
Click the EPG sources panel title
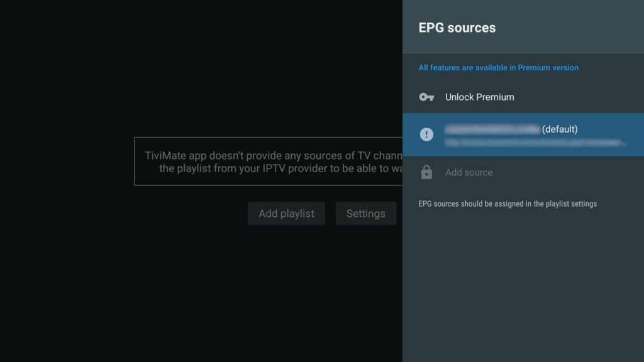coord(457,28)
